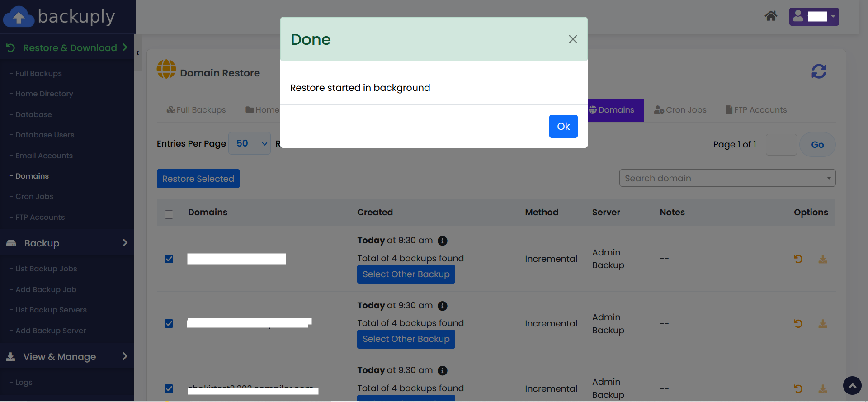Switch to the Cron Jobs tab
Image resolution: width=868 pixels, height=402 pixels.
click(x=680, y=110)
